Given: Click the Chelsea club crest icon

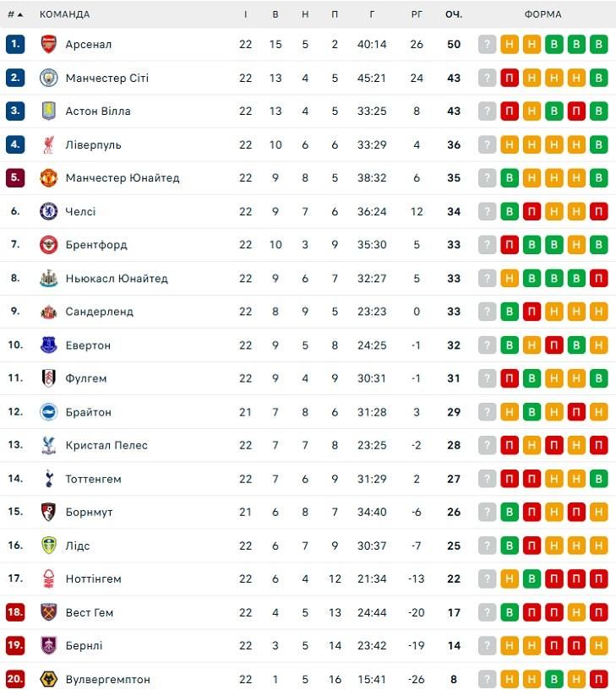Looking at the screenshot, I should click(48, 211).
